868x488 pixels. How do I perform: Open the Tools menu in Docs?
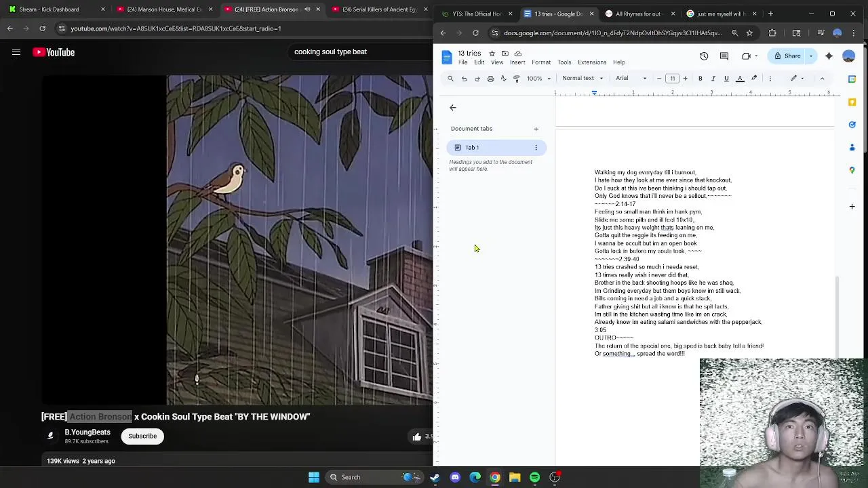point(564,62)
